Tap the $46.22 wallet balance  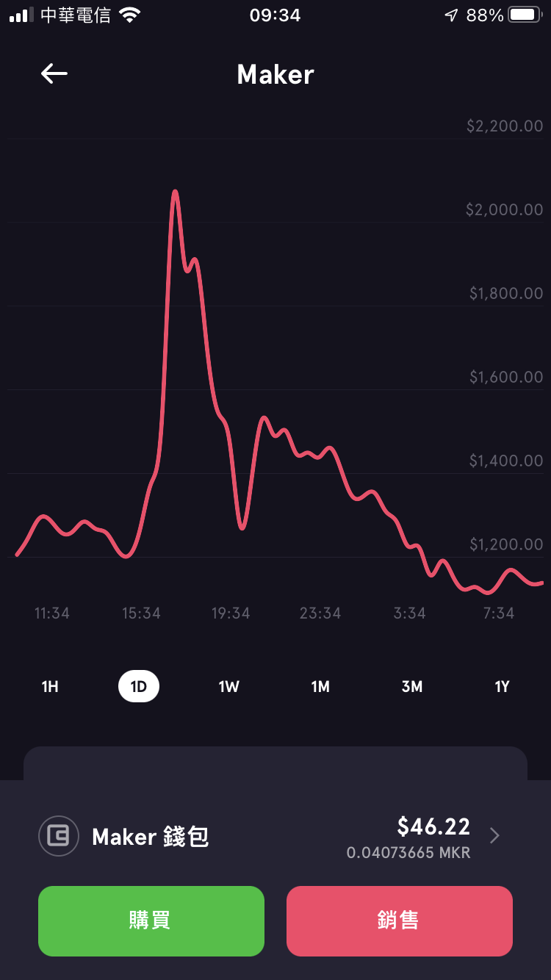tap(433, 826)
